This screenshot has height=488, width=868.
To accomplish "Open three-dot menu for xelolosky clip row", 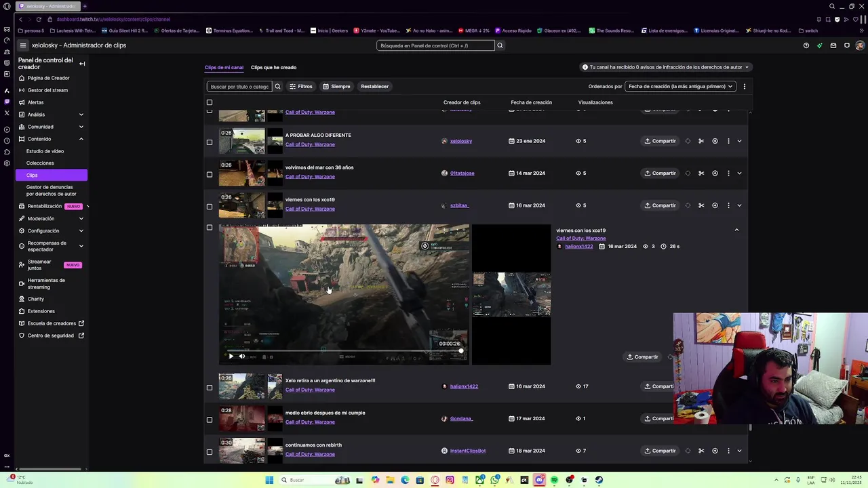I will click(x=728, y=141).
